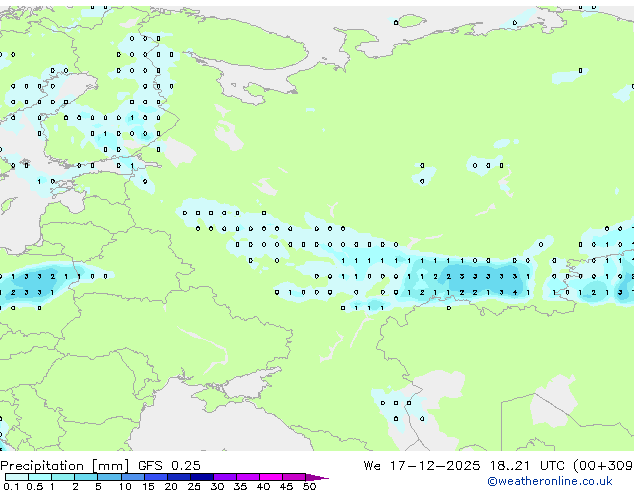This screenshot has height=490, width=634.
Task: Click legend swatch between 25 and 30
Action: 202,477
